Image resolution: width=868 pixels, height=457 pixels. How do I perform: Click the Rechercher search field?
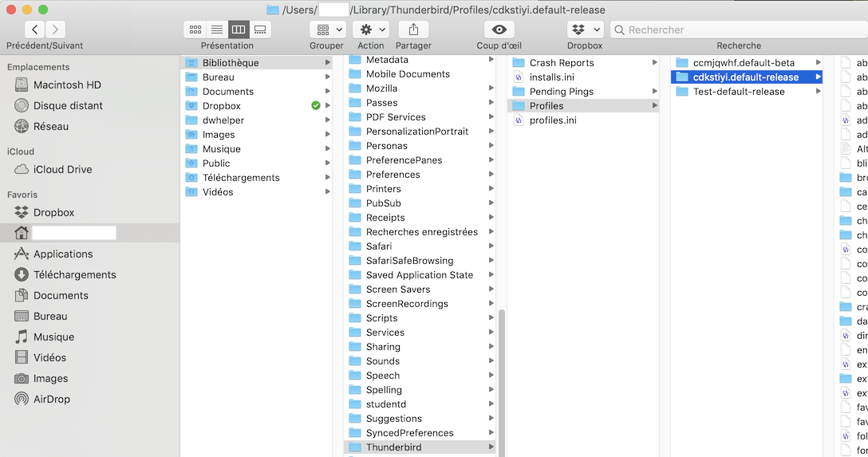pyautogui.click(x=739, y=30)
